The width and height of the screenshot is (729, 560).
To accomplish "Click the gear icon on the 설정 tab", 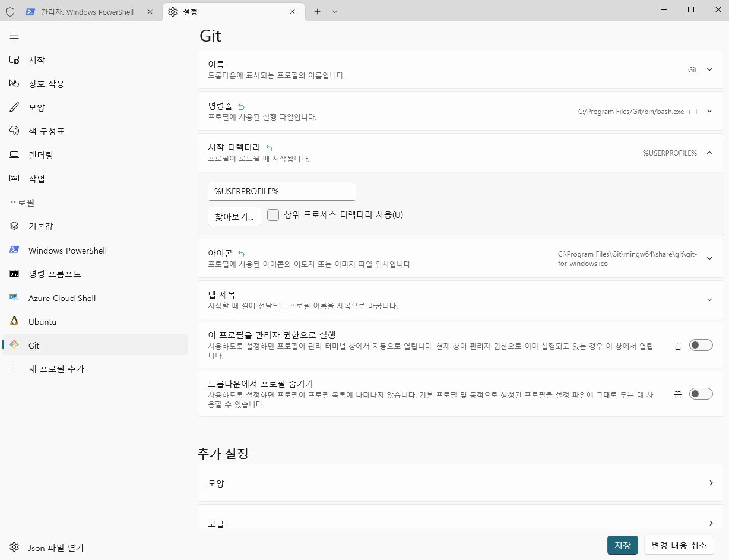I will tap(173, 12).
